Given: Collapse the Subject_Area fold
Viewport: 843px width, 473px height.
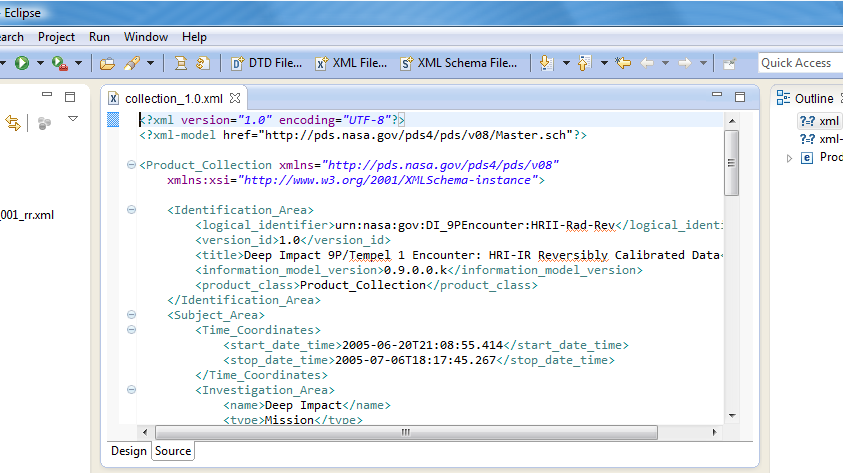Looking at the screenshot, I should click(x=131, y=314).
